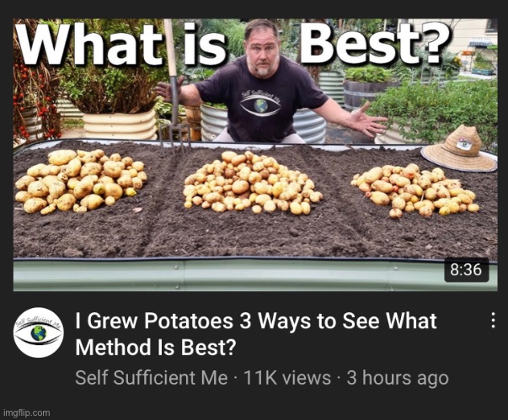
Task: Click the 3 hours ago timestamp
Action: point(398,378)
